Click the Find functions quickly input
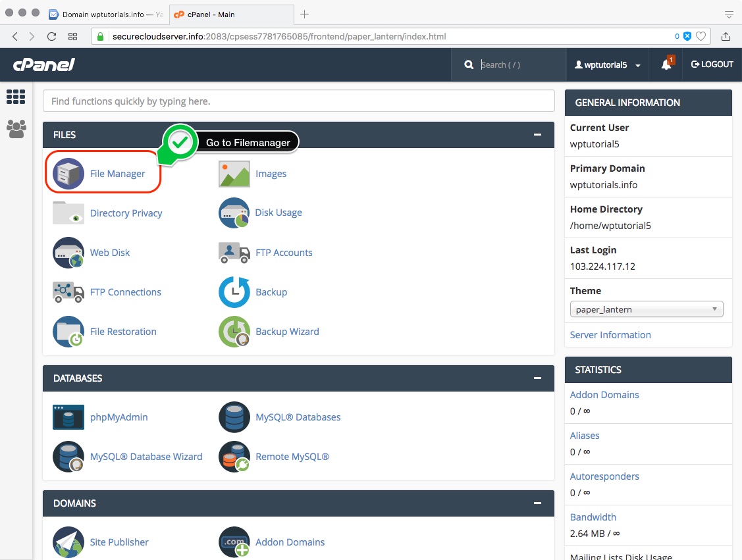 pyautogui.click(x=299, y=101)
